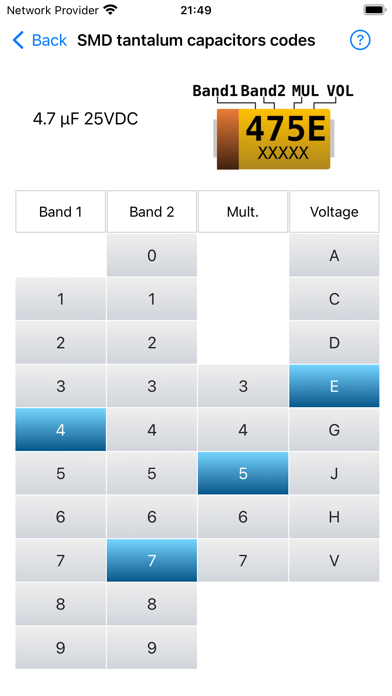
Task: Select multiplier 3
Action: [243, 386]
